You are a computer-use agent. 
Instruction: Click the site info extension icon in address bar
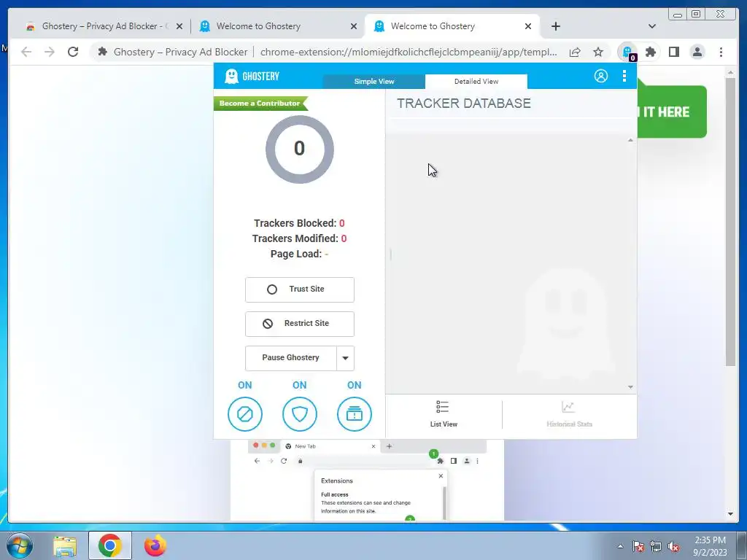coord(102,52)
